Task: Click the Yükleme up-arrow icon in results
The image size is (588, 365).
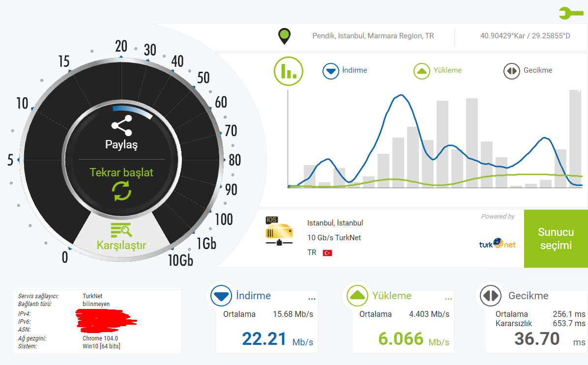Action: click(x=357, y=296)
